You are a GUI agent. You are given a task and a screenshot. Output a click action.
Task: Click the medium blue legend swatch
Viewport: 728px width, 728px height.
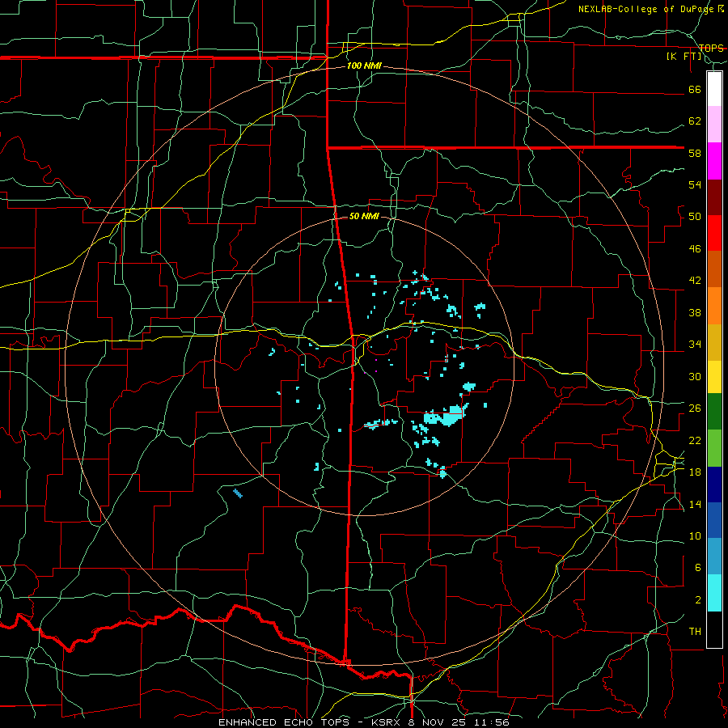pyautogui.click(x=714, y=520)
